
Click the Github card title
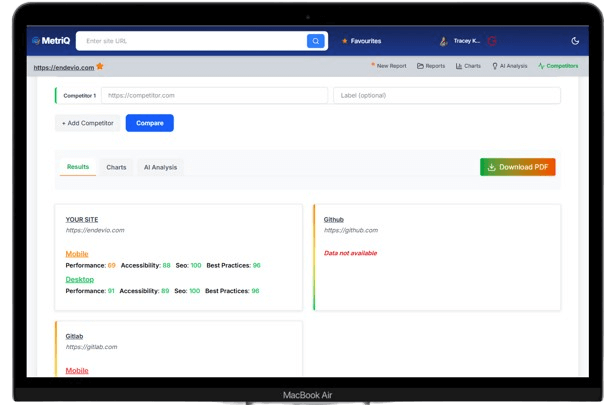tap(334, 220)
